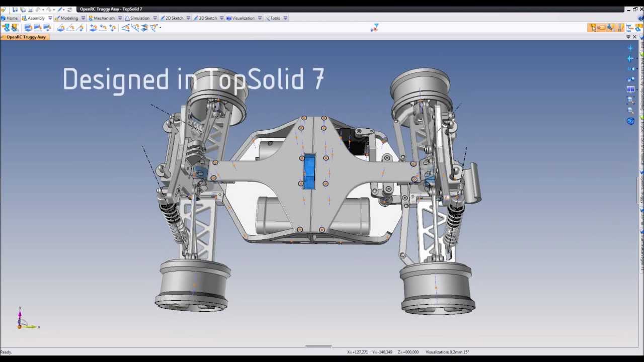Click first icon in last Assembly toolbar group
The height and width of the screenshot is (362, 644).
coord(125,28)
